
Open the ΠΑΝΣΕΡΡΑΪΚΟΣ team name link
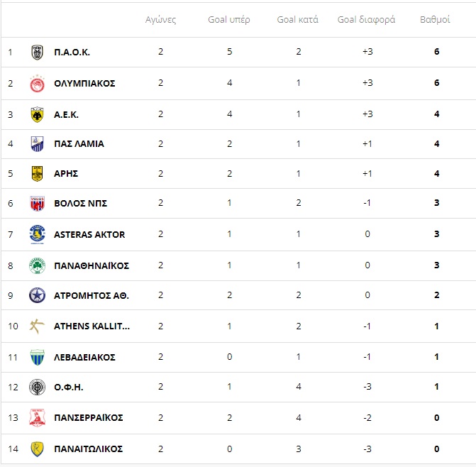(x=89, y=418)
